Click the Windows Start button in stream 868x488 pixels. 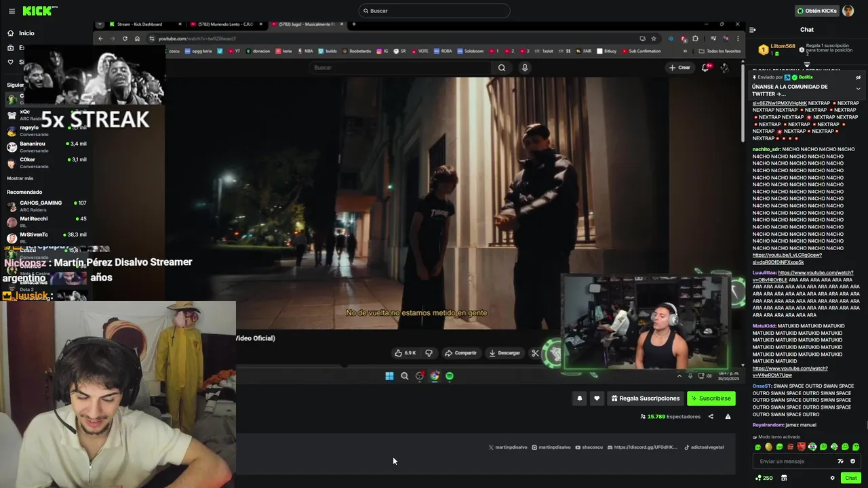click(389, 376)
